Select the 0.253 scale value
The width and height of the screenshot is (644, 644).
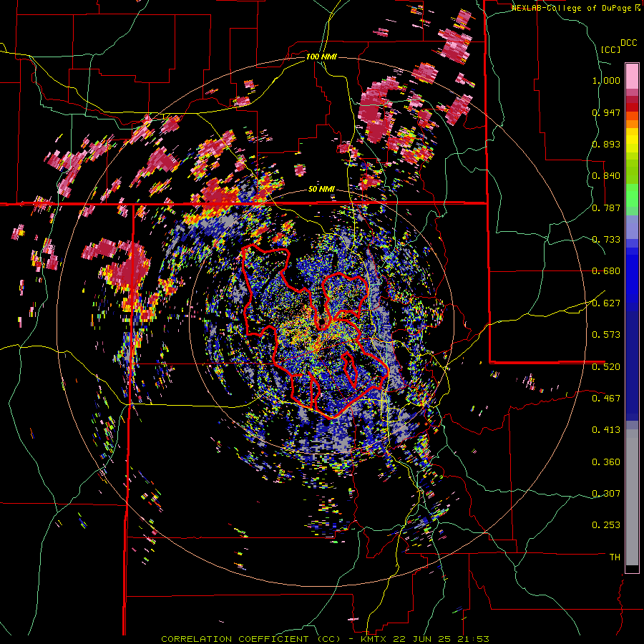point(606,525)
